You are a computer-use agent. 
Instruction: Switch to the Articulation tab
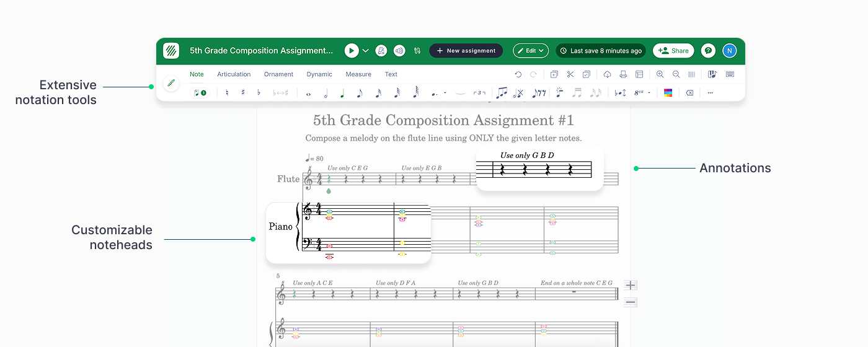[x=234, y=74]
